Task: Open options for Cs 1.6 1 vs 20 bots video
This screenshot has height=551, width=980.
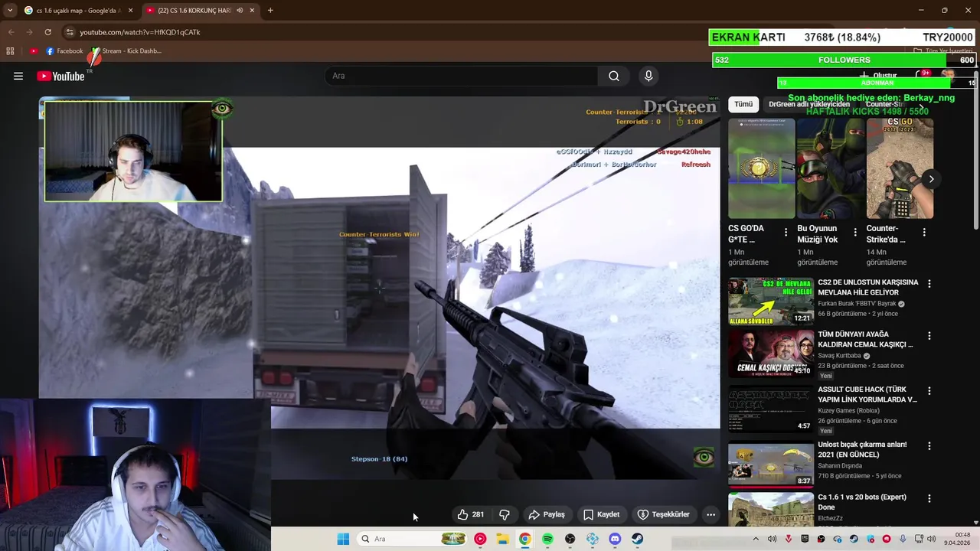Action: tap(929, 498)
